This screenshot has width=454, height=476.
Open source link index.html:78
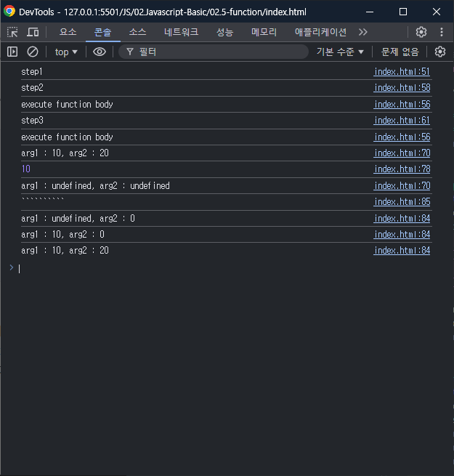402,169
